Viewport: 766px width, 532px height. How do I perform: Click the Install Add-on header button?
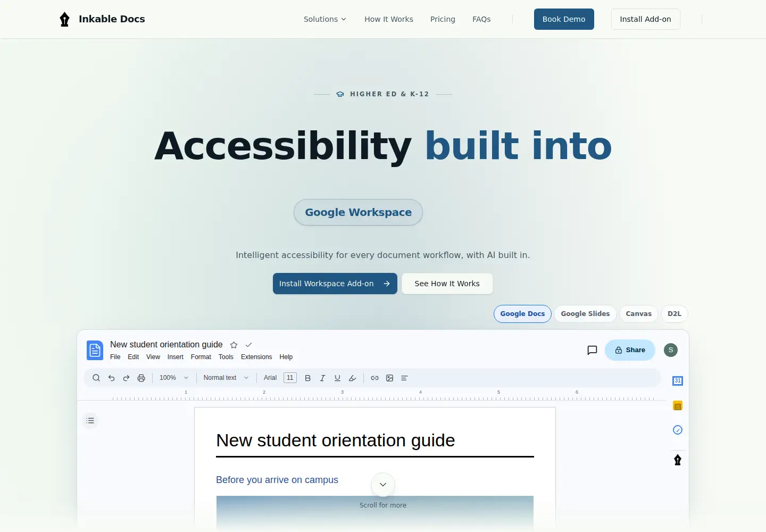[645, 19]
